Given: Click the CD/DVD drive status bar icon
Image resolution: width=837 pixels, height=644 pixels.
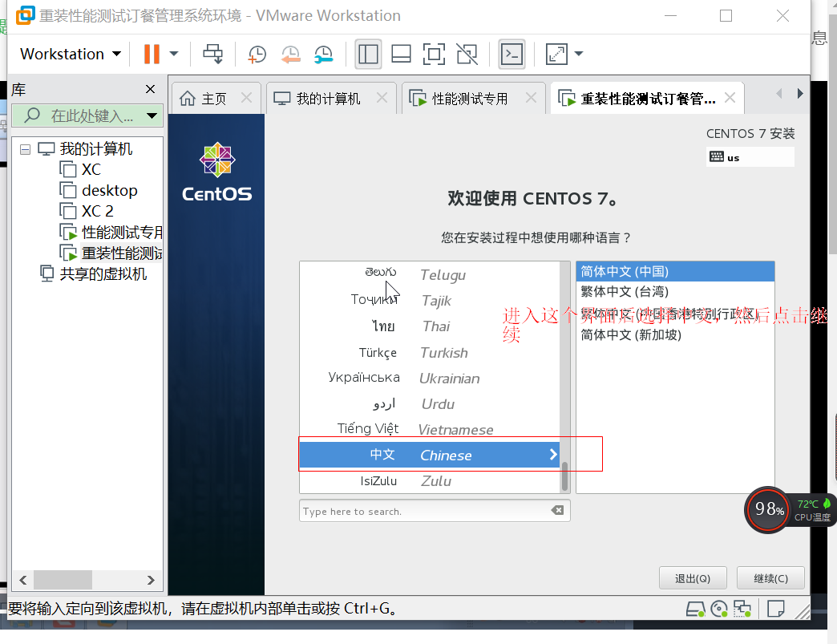Looking at the screenshot, I should (x=719, y=609).
